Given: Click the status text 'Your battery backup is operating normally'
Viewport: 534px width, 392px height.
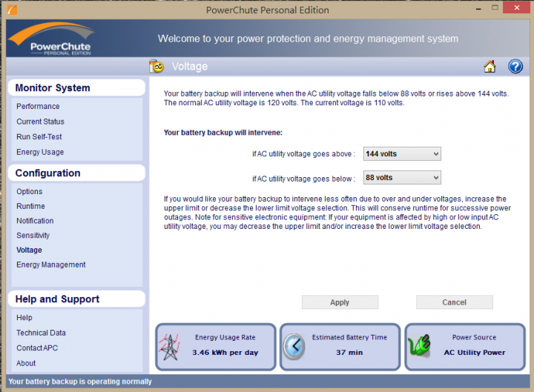Looking at the screenshot, I should pos(80,382).
